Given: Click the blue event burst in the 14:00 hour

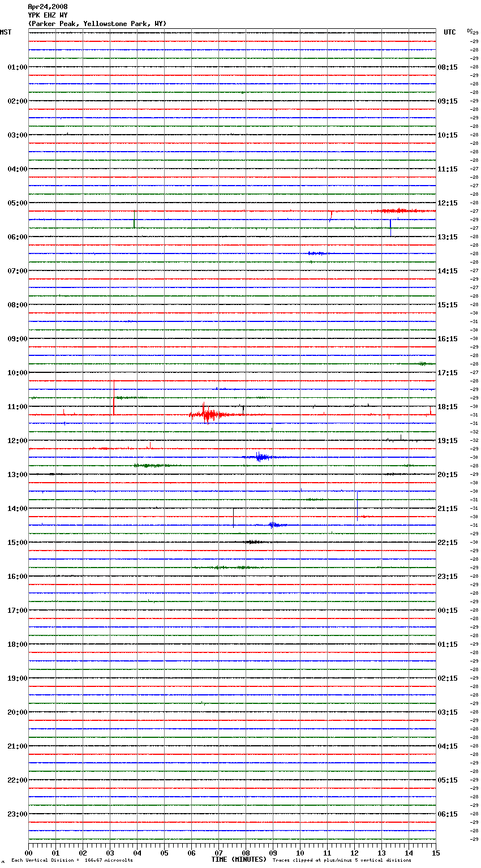Looking at the screenshot, I should (x=276, y=525).
